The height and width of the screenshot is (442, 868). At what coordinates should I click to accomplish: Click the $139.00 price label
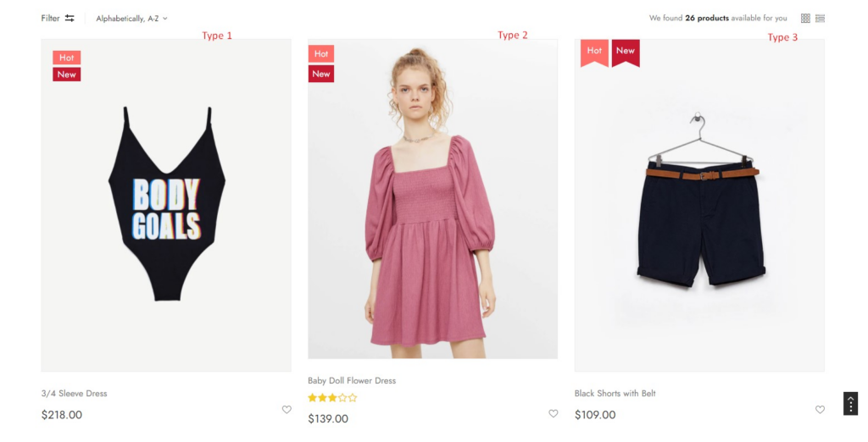[x=328, y=419]
